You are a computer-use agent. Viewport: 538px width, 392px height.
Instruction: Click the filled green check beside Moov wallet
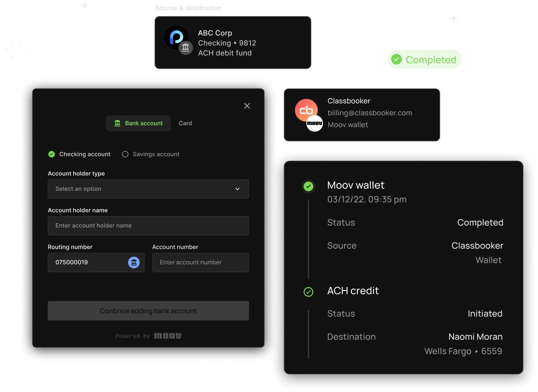tap(309, 186)
